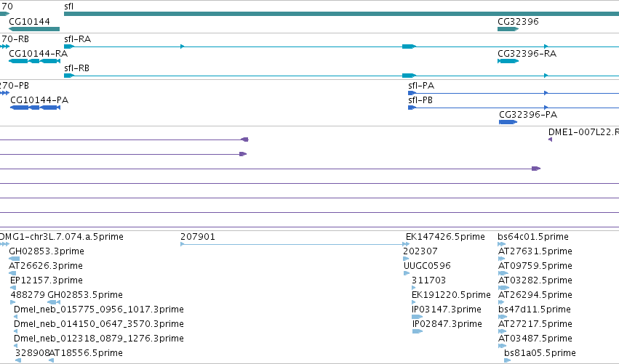This screenshot has width=619, height=364.
Task: Open the CG32396 gene feature
Action: [x=508, y=29]
